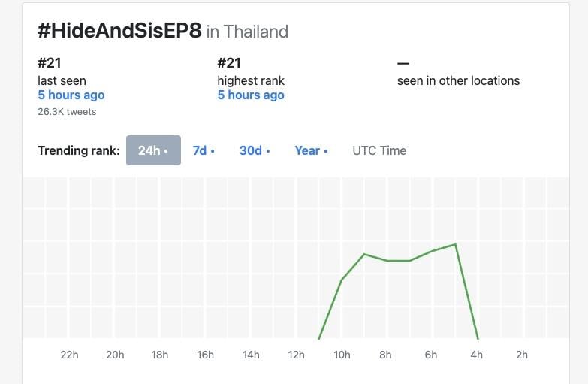Click the graph point above the 9h mark

364,254
